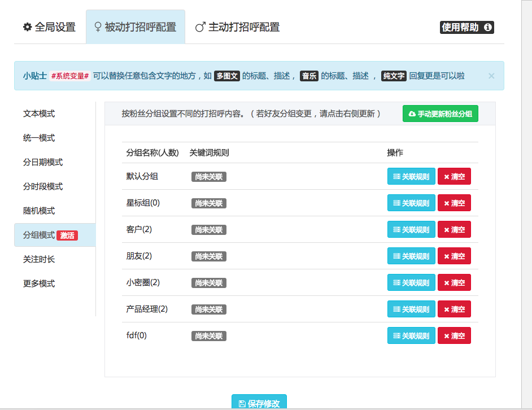Click group name 默认分组
Viewport: 532px width, 410px height.
point(142,177)
